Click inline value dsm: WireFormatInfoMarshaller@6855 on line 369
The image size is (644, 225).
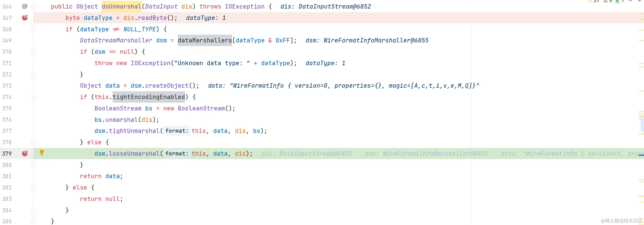pos(367,40)
